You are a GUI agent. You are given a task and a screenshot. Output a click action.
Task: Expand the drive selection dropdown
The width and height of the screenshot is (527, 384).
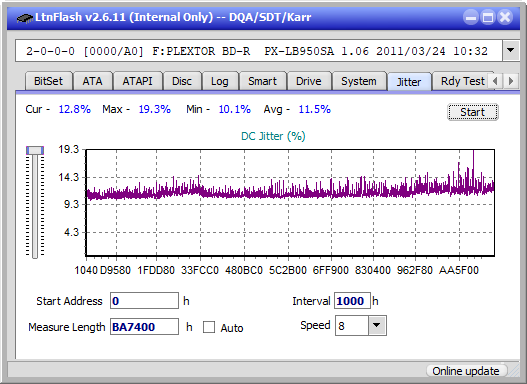click(x=511, y=51)
